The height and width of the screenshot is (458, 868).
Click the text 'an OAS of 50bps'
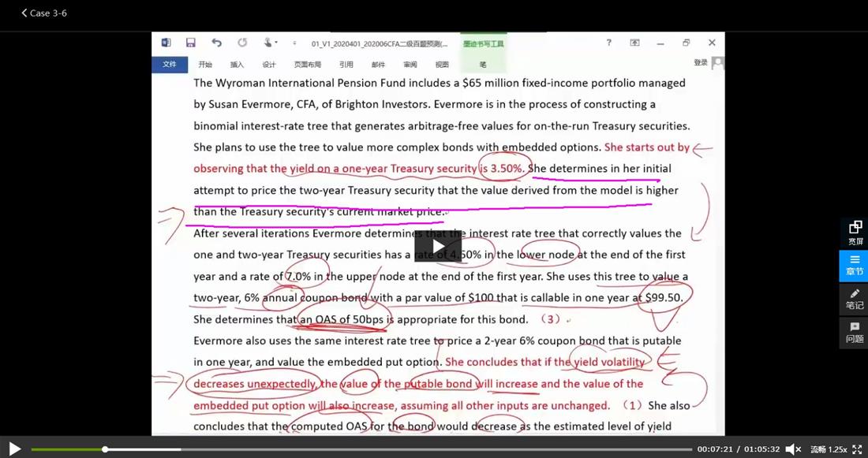click(x=342, y=320)
